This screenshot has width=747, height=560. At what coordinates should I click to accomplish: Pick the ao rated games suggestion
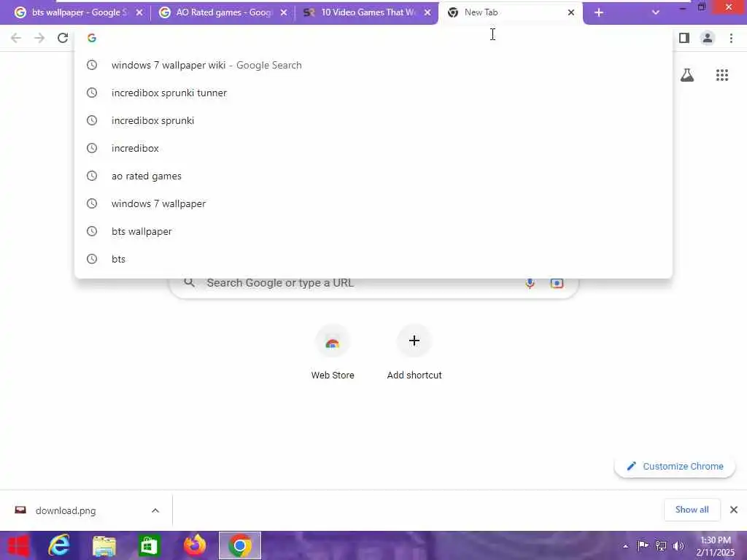tap(373, 176)
